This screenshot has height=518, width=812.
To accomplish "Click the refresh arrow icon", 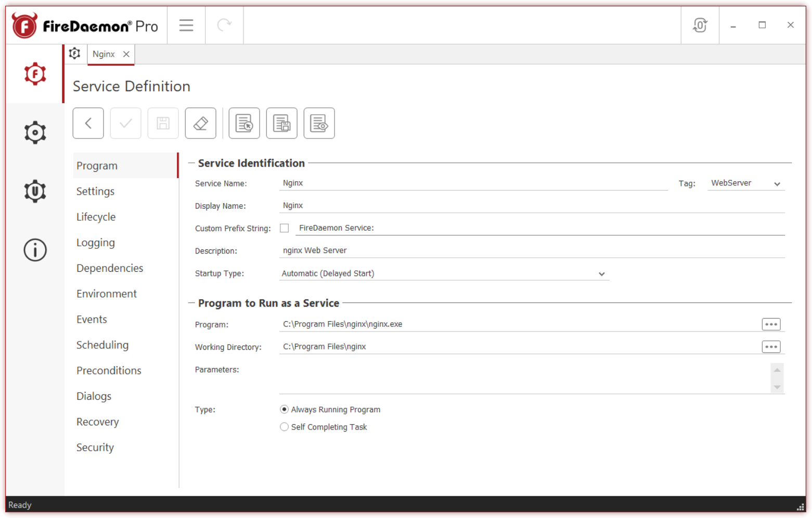I will pos(224,25).
